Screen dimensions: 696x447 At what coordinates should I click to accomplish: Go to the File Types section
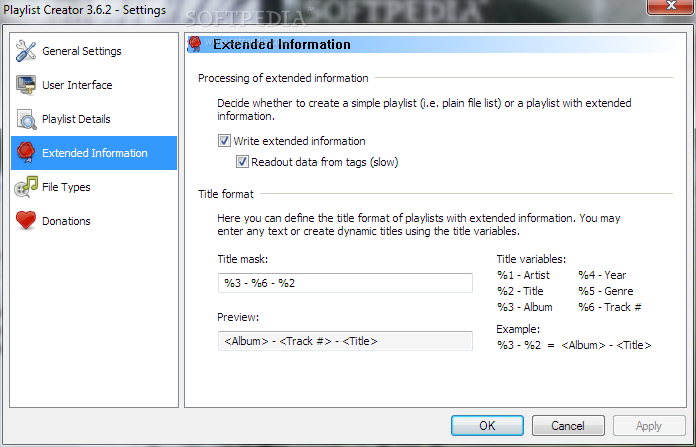[94, 187]
